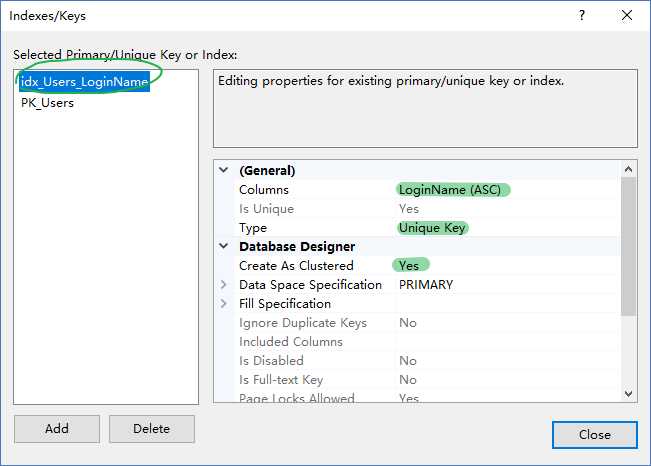This screenshot has width=651, height=466.
Task: Expand Fill Specification arrow
Action: click(224, 304)
